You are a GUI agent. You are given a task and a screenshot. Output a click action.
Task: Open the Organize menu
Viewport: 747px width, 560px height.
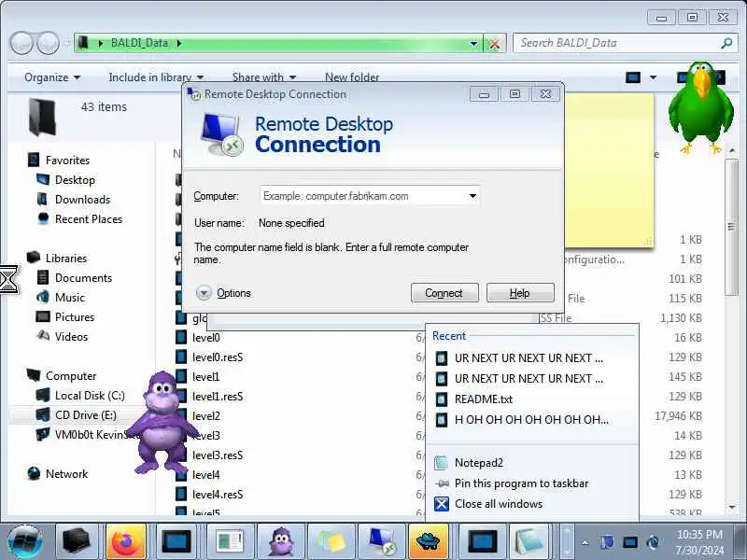52,77
